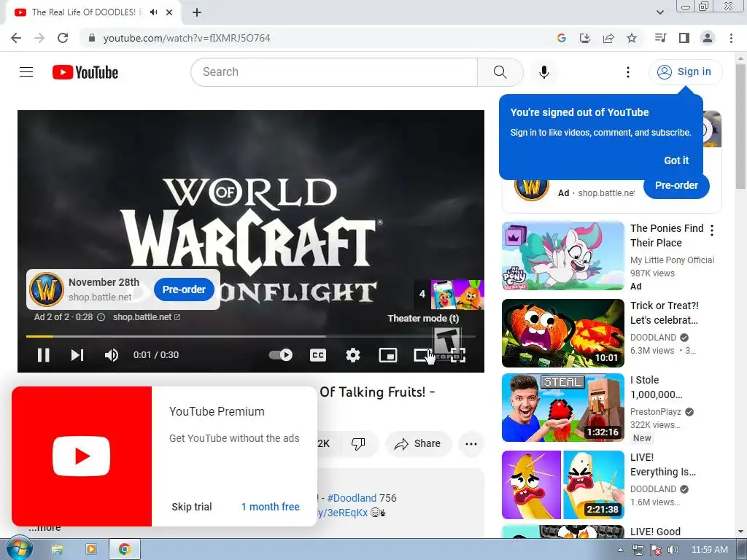Open PrestonPlayz channel name
Screen dimensions: 747x560
[656, 412]
